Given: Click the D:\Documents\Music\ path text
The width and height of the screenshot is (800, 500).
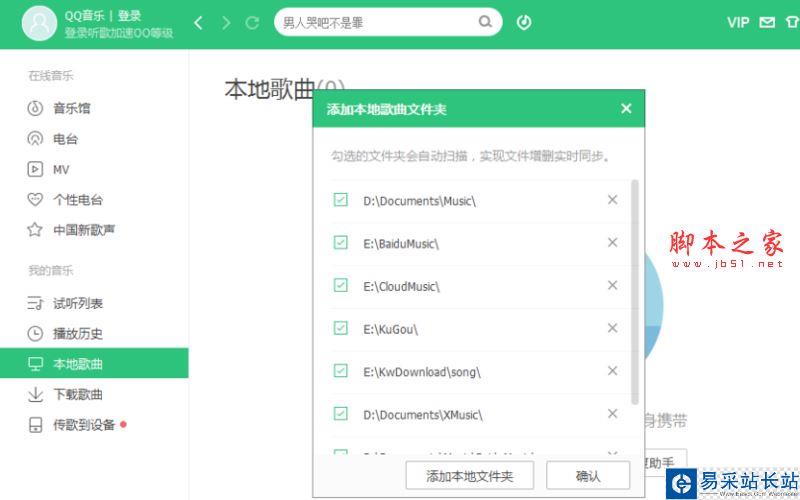Looking at the screenshot, I should pyautogui.click(x=419, y=201).
